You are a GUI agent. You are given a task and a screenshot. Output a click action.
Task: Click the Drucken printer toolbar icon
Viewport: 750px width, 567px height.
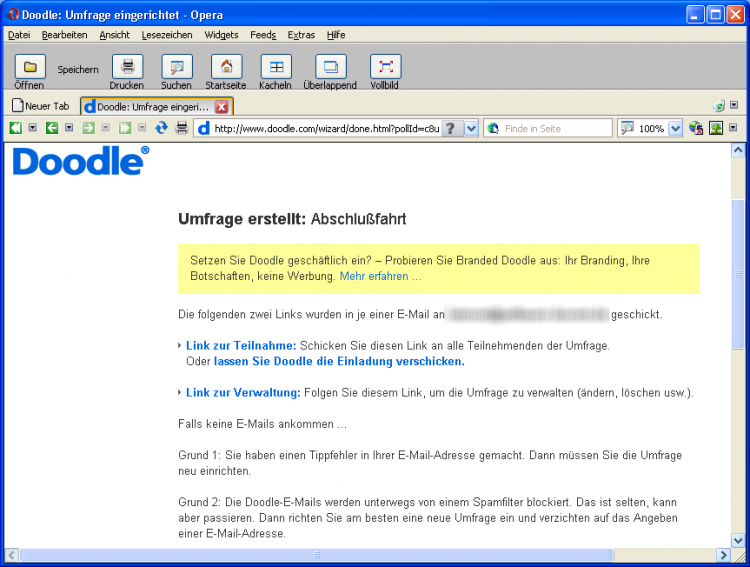127,67
